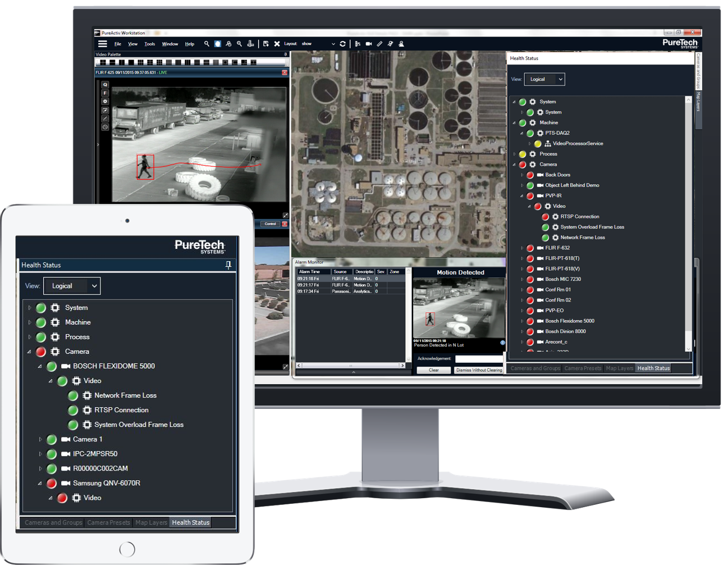Toggle fullscreen using the expand icon below the video
Image resolution: width=728 pixels, height=565 pixels.
pyautogui.click(x=286, y=215)
